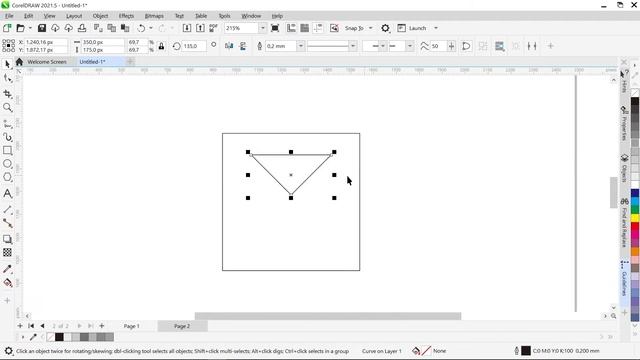This screenshot has height=360, width=640.
Task: Select the Interactive Fill tool
Action: pyautogui.click(x=7, y=282)
